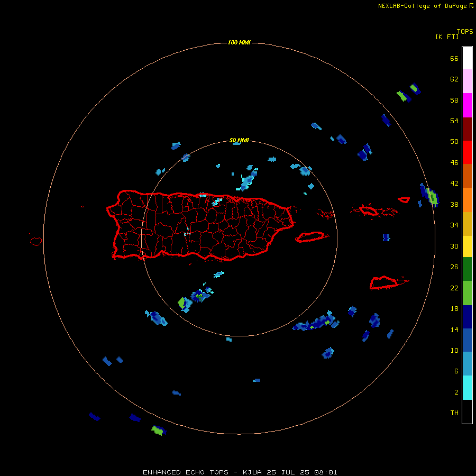The image size is (476, 476).
Task: Click the legend label "TH"
Action: [454, 413]
